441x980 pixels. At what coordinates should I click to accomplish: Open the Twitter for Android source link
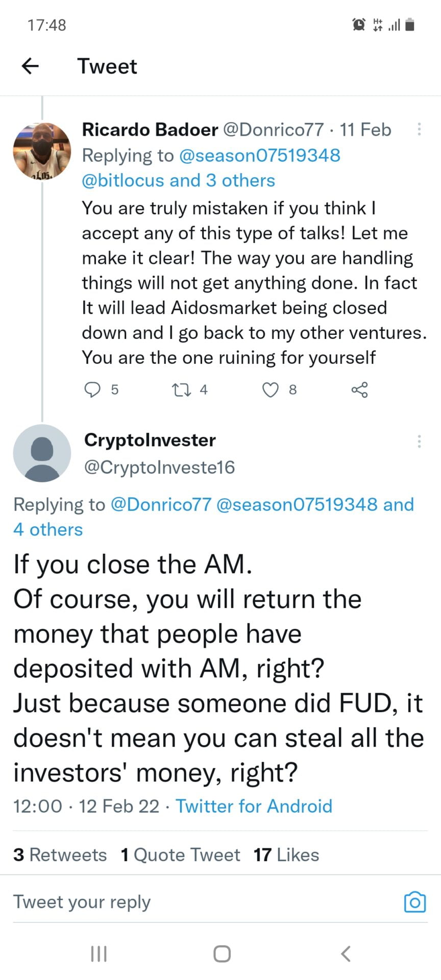pos(254,806)
